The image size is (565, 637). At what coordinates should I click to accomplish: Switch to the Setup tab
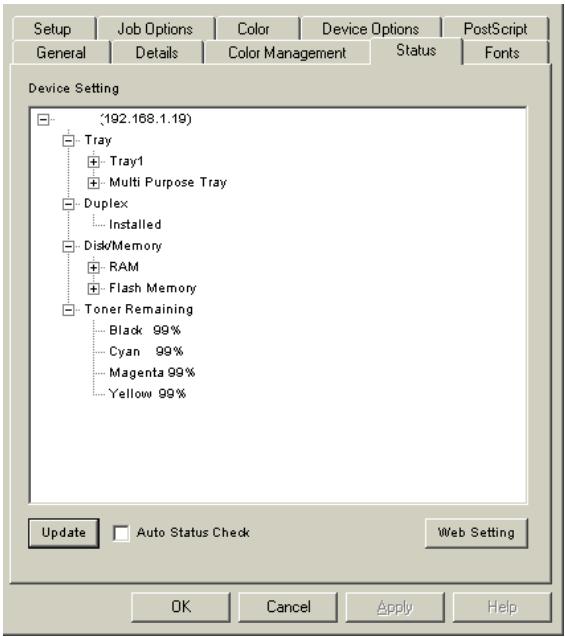53,28
